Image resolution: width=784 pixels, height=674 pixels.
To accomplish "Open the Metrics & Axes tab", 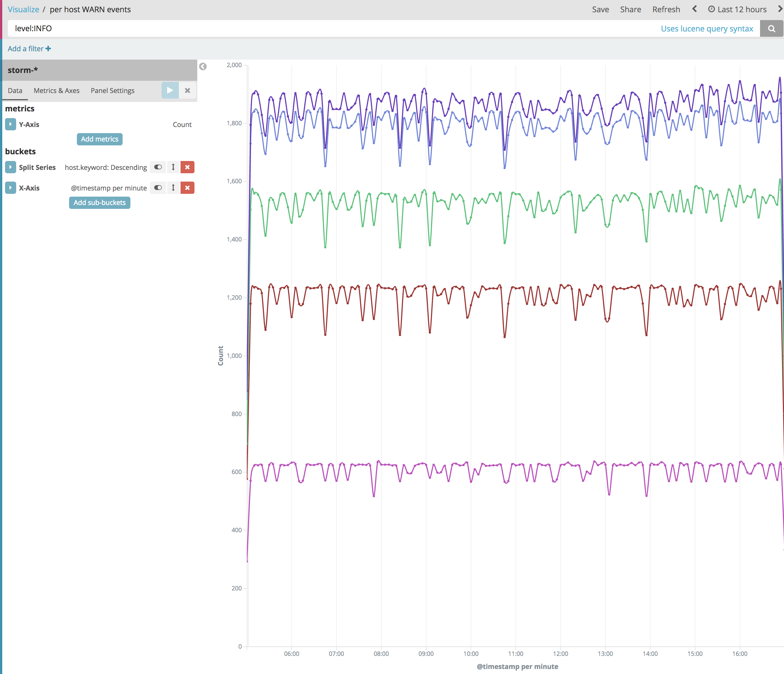I will tap(57, 91).
